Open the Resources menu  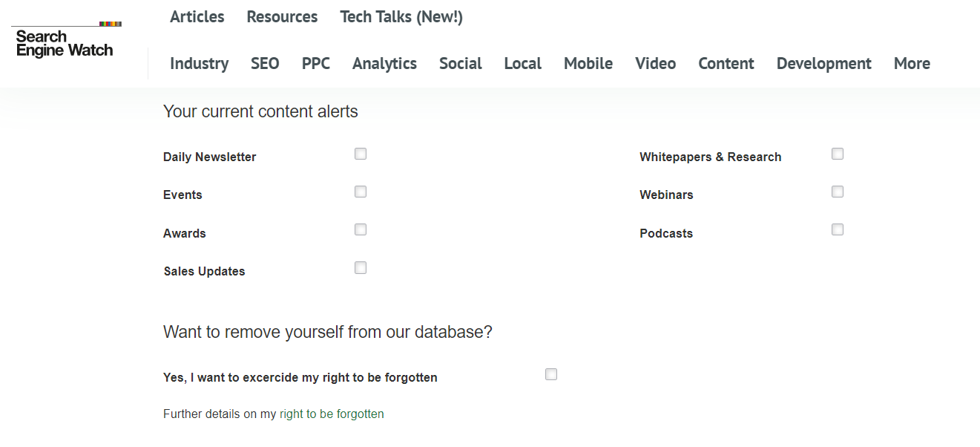[282, 16]
